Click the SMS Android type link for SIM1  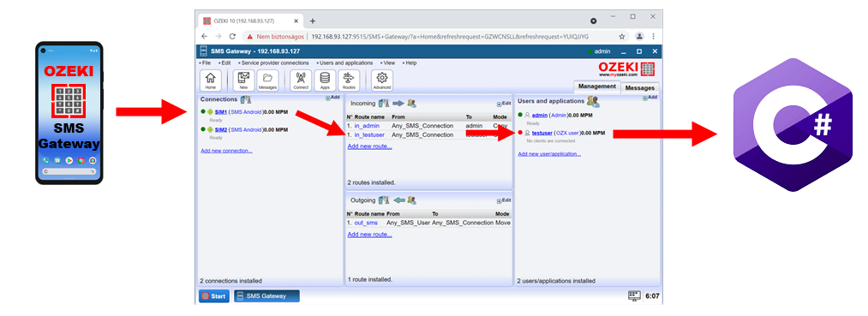[246, 112]
